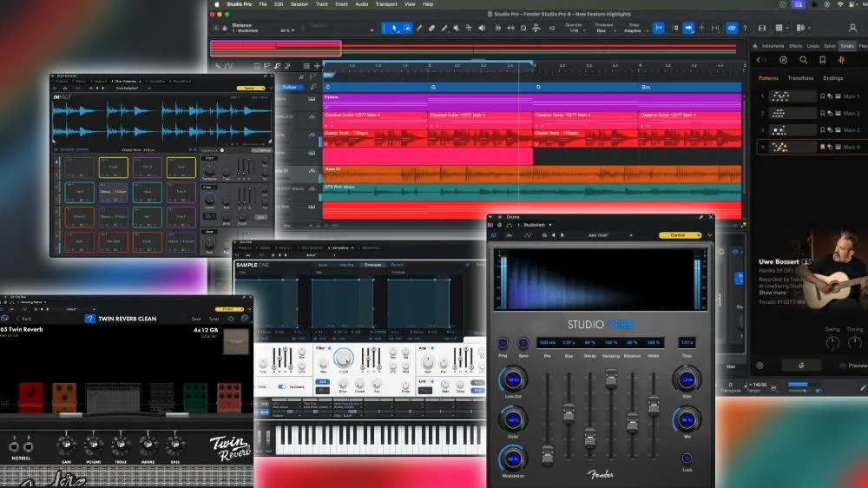Select the green pedal in Twin Reverb
Image resolution: width=868 pixels, height=488 pixels.
(x=195, y=397)
